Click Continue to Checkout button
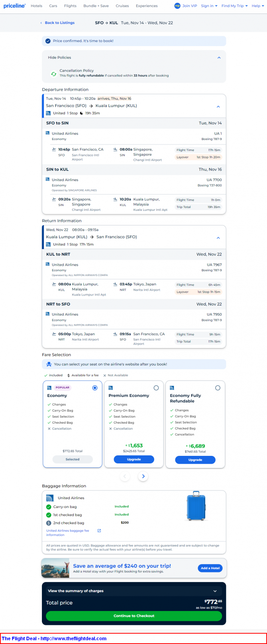The width and height of the screenshot is (267, 644). tap(134, 616)
